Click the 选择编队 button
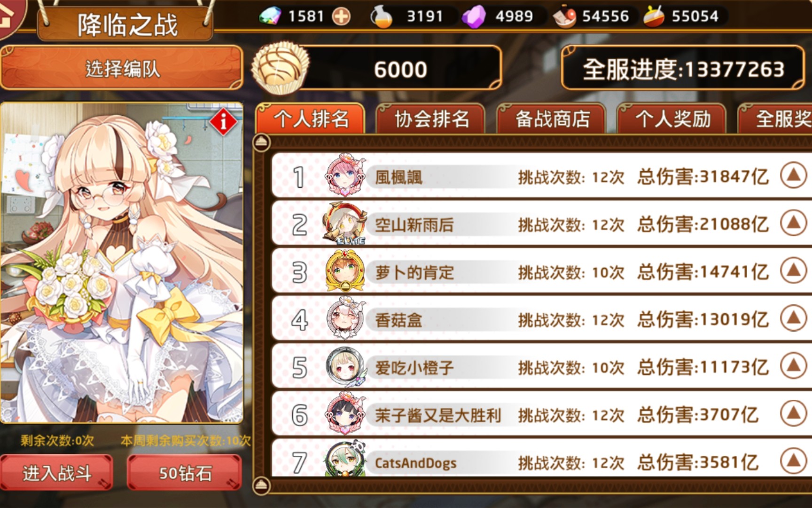Image resolution: width=812 pixels, height=508 pixels. tap(122, 68)
